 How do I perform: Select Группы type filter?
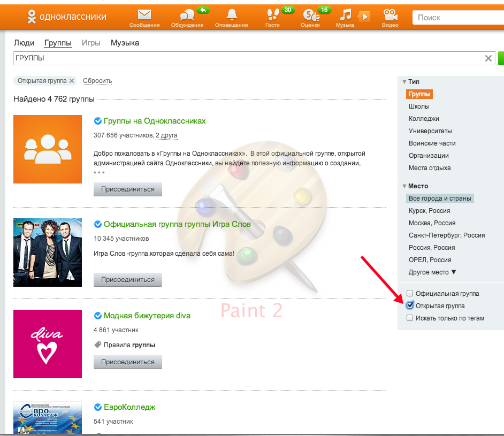[419, 94]
